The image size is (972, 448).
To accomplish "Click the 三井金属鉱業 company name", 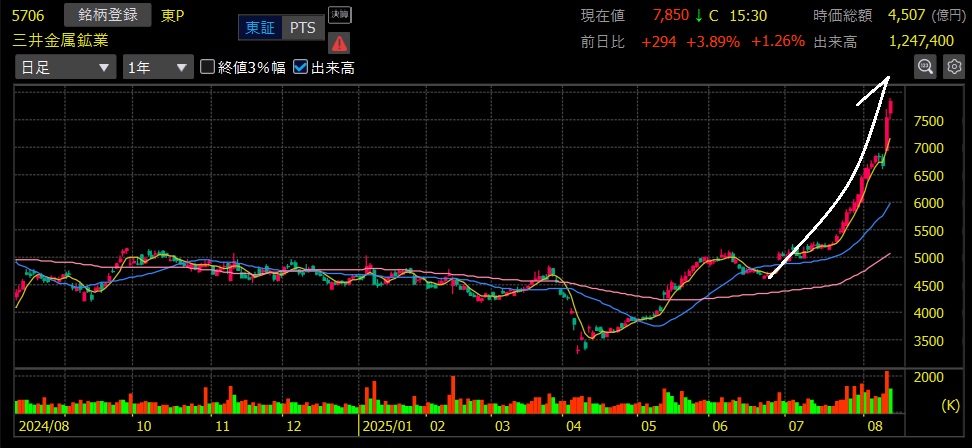I will [x=61, y=40].
